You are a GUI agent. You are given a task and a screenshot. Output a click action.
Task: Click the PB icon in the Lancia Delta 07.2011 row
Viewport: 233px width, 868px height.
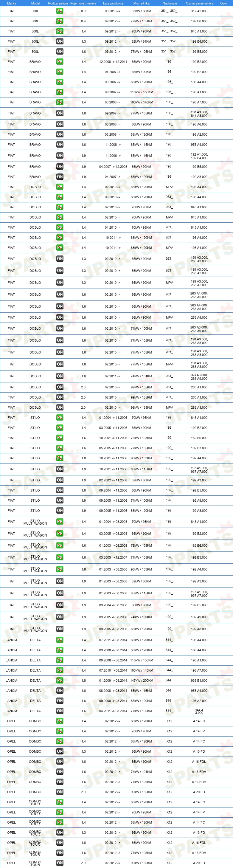pos(60,640)
